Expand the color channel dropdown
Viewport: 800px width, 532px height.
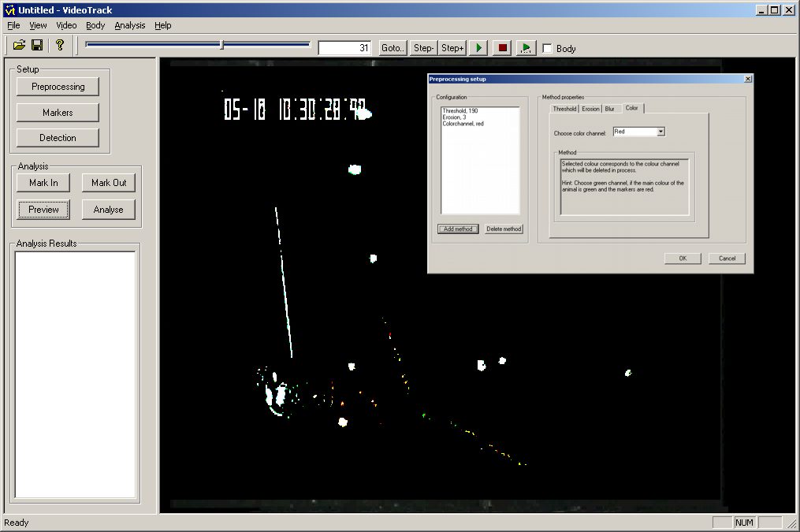660,132
